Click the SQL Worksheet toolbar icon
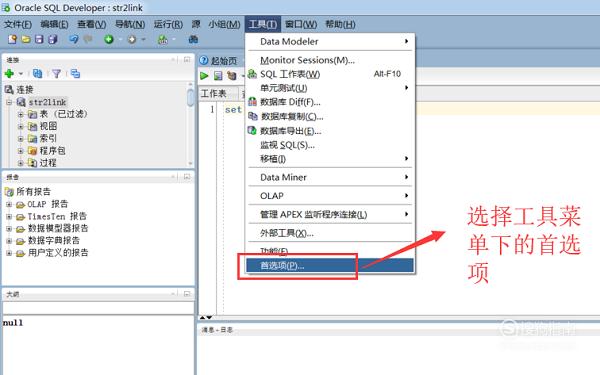Screen dimensions: 600x375 163,39
